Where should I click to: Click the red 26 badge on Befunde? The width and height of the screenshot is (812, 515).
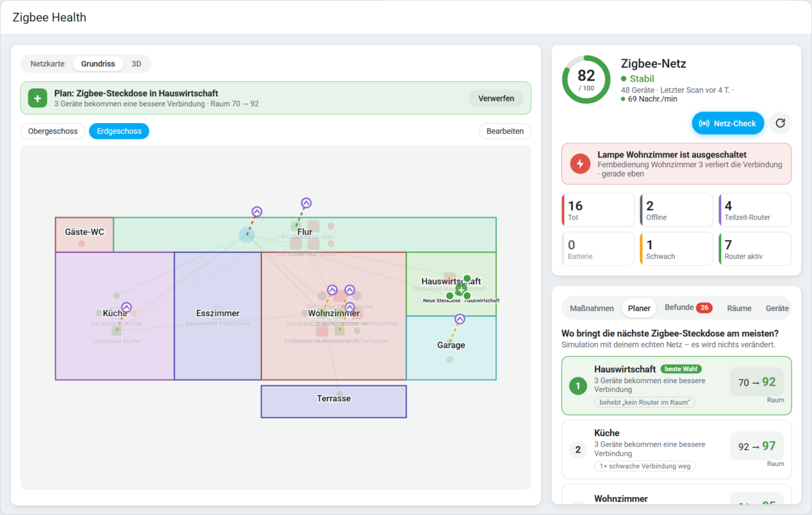[x=705, y=308]
